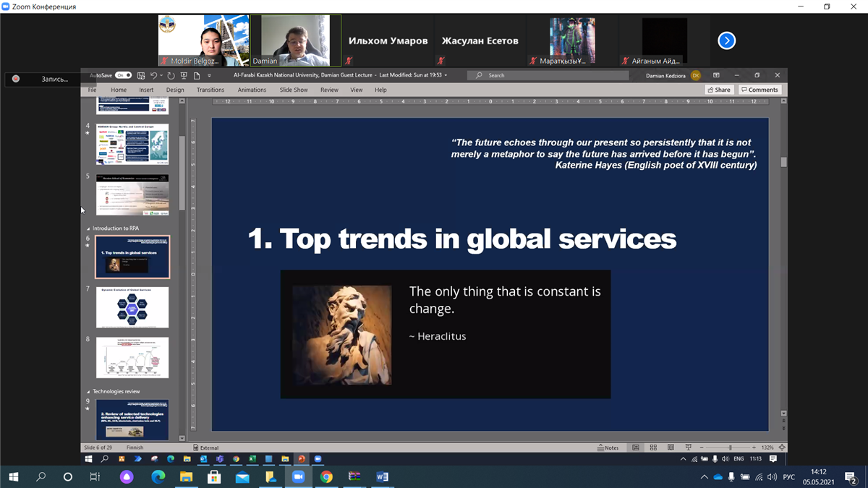Click the zoom slider in status bar

(730, 448)
